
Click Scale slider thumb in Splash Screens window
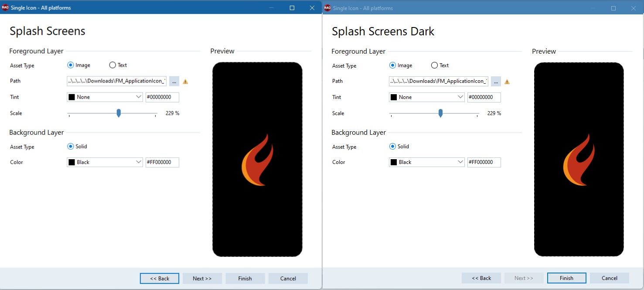(119, 113)
